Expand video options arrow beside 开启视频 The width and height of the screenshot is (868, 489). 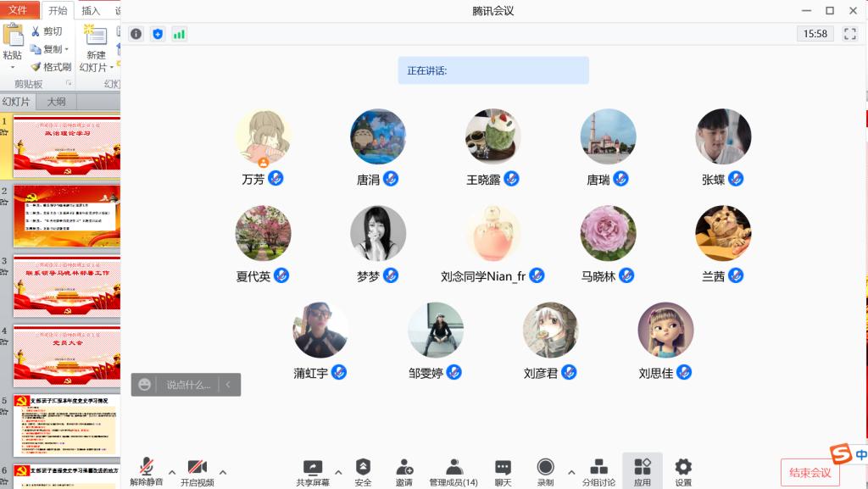(x=223, y=472)
